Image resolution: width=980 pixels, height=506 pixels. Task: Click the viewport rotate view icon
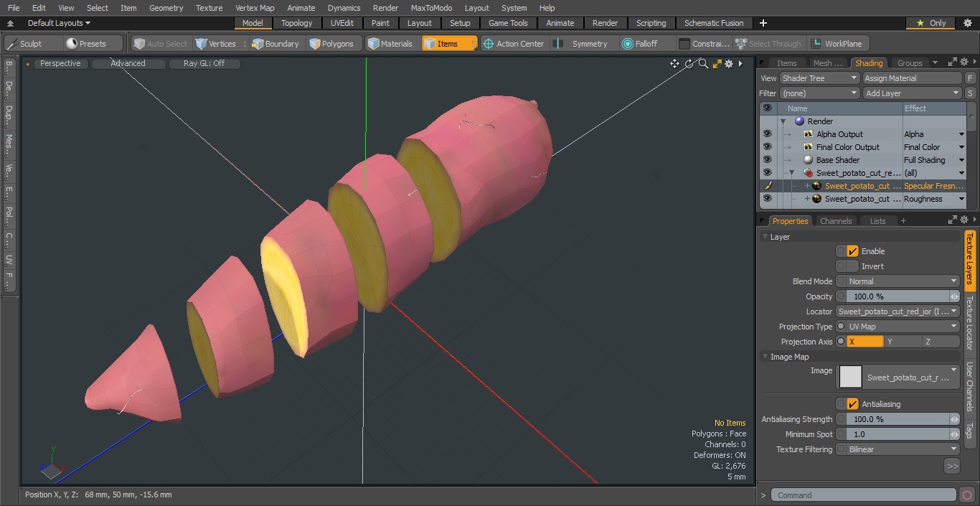pos(689,64)
